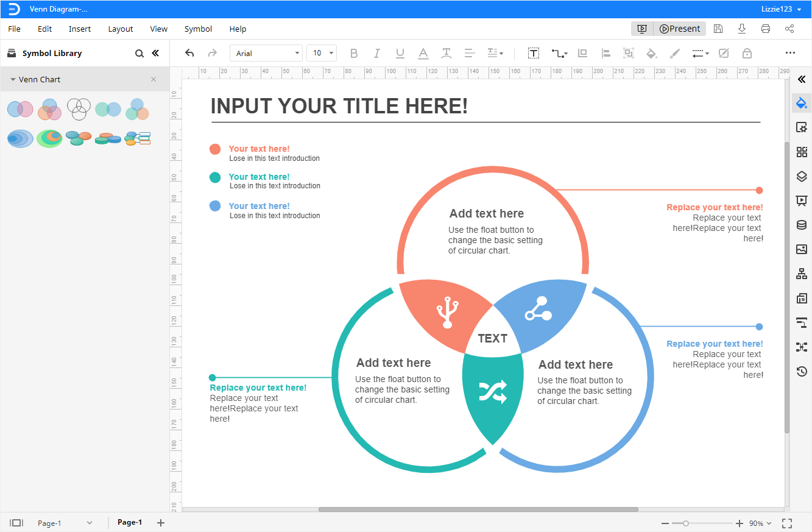
Task: Collapse the Venn Chart symbol group
Action: click(13, 79)
